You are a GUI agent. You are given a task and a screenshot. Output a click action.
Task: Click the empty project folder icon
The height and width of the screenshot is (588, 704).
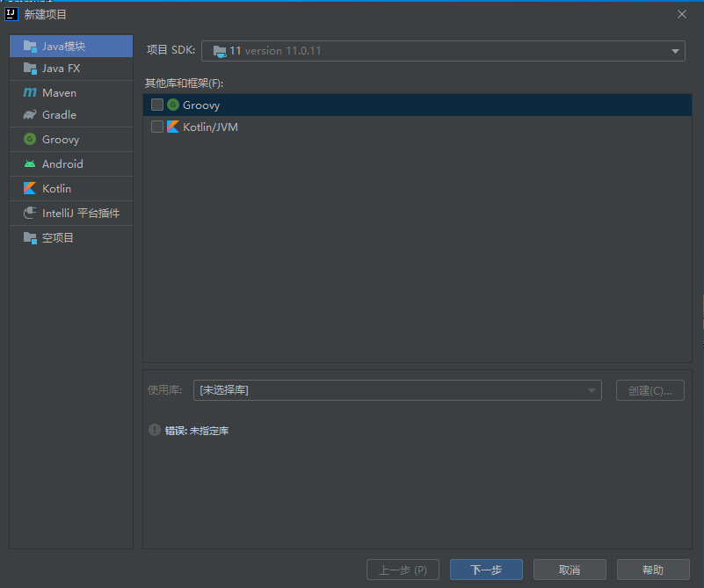click(30, 238)
